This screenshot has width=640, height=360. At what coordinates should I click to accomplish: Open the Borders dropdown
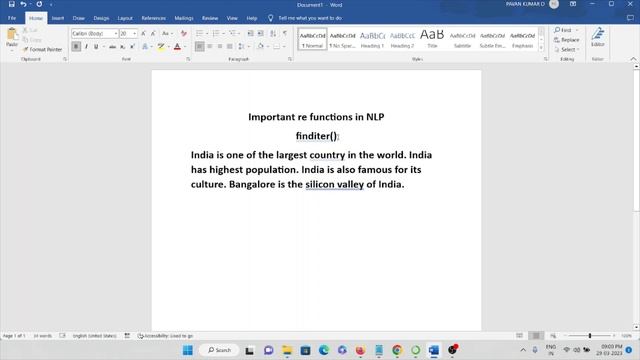284,47
